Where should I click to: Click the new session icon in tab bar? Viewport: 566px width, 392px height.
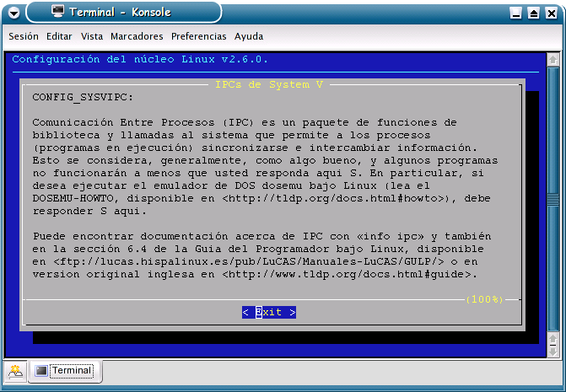click(x=15, y=371)
